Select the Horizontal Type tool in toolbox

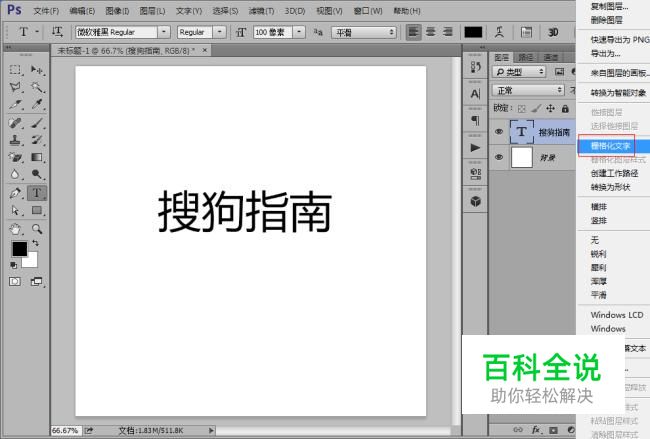37,193
